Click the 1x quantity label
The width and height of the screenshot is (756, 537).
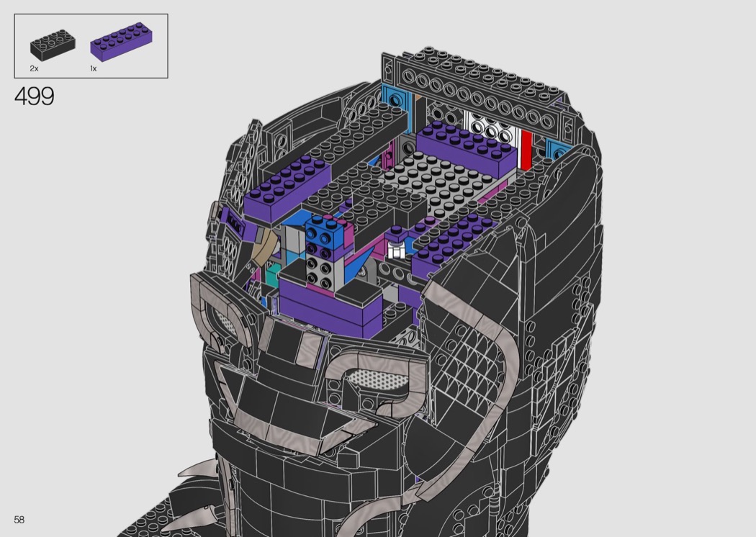(x=94, y=68)
